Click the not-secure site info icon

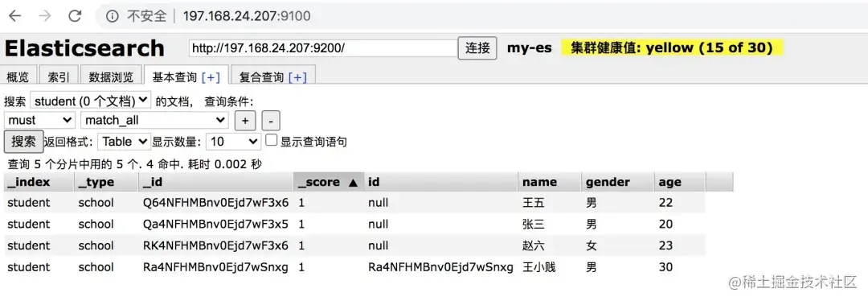click(x=113, y=16)
